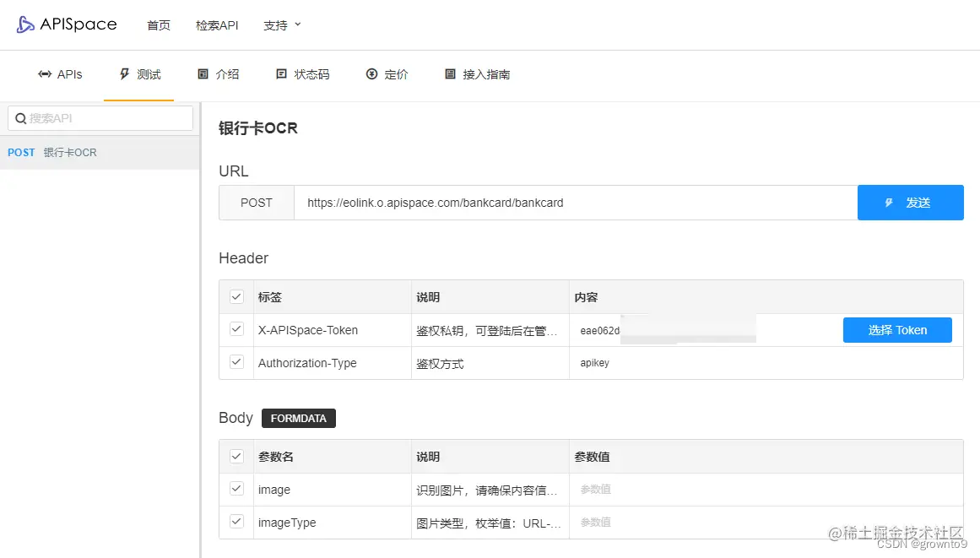
Task: Switch to the 测试 tab
Action: click(139, 74)
